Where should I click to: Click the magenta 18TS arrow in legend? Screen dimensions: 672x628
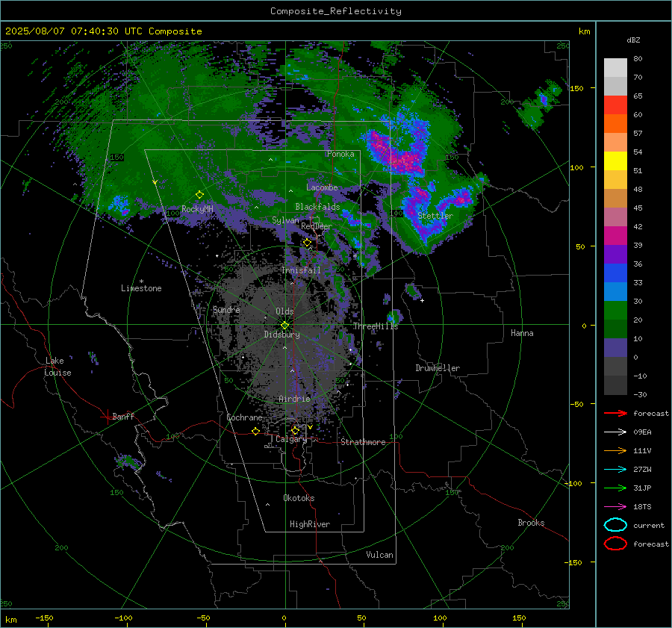615,507
